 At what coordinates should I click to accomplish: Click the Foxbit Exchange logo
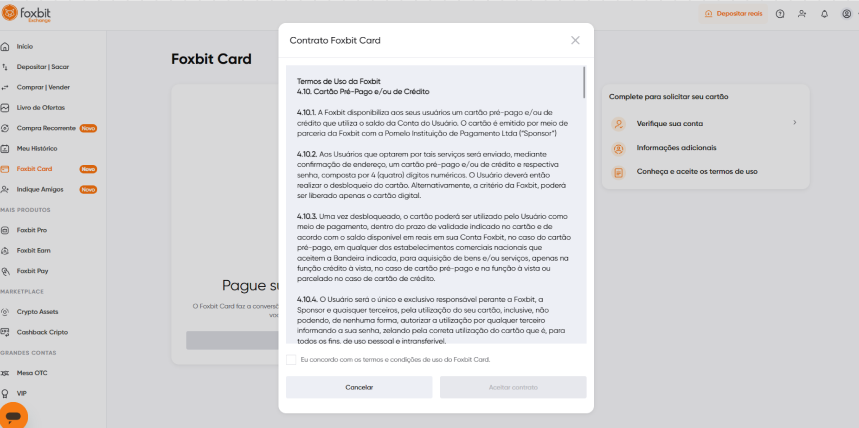[x=27, y=14]
